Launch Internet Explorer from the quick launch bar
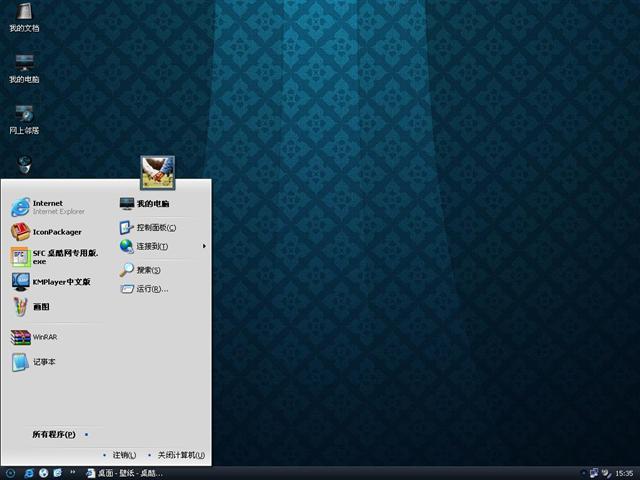Viewport: 640px width, 480px height. click(x=29, y=473)
